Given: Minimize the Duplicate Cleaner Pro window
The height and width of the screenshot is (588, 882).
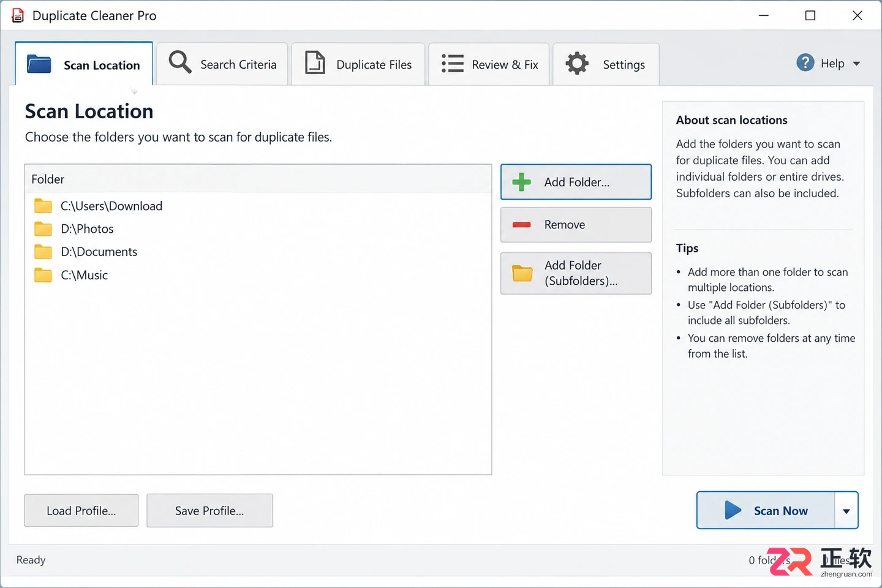Looking at the screenshot, I should point(764,15).
